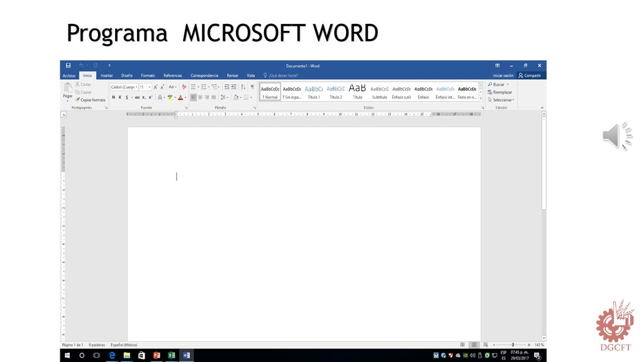Save the document with the floppy disk icon

(68, 65)
